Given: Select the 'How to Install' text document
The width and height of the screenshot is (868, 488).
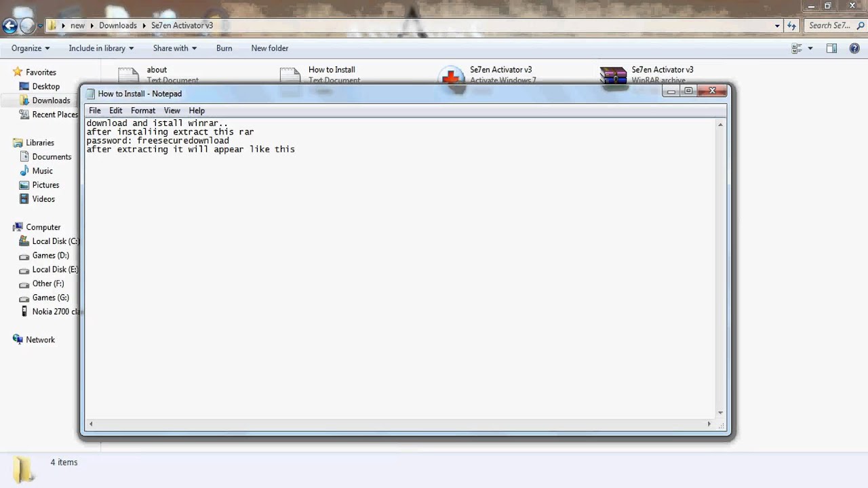Looking at the screenshot, I should pos(319,75).
